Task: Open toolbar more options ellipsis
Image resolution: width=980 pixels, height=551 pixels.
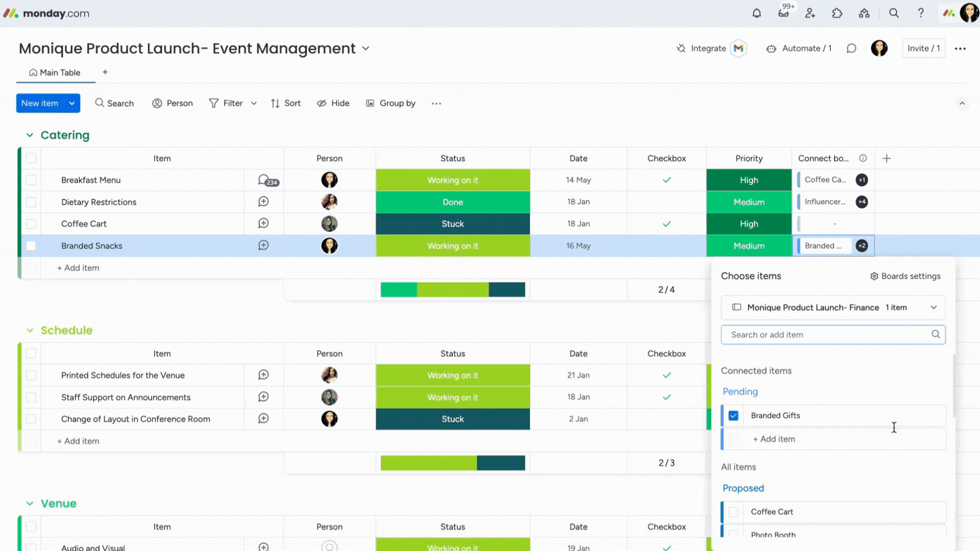Action: click(436, 104)
